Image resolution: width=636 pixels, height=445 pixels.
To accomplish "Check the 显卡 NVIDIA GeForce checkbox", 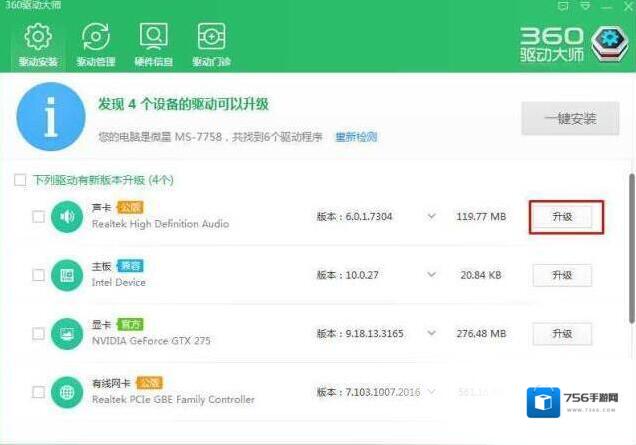I will (38, 332).
